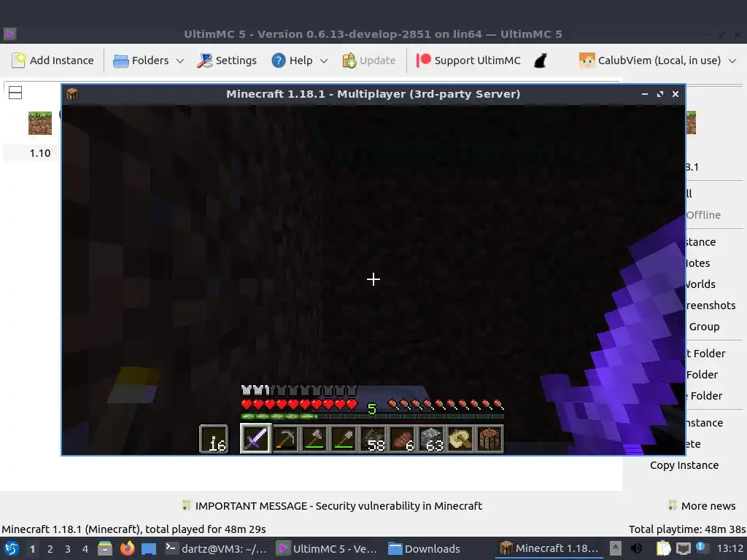Click the hunger drumsticks bar
Screen dimensions: 747x560
446,405
